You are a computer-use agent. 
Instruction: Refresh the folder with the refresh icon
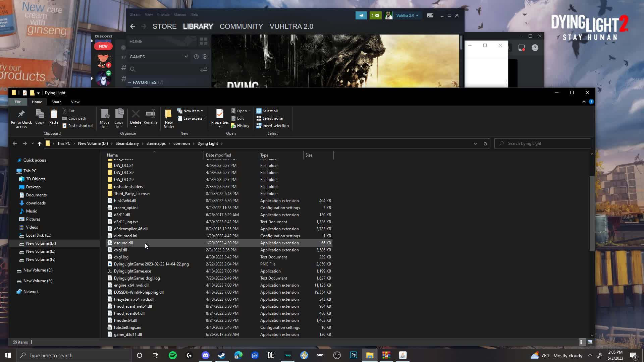click(x=485, y=143)
